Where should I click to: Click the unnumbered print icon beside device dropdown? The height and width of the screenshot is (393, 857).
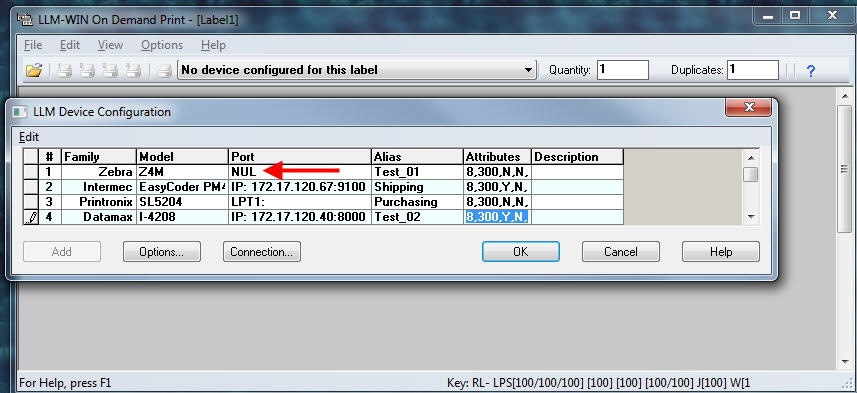pos(165,70)
